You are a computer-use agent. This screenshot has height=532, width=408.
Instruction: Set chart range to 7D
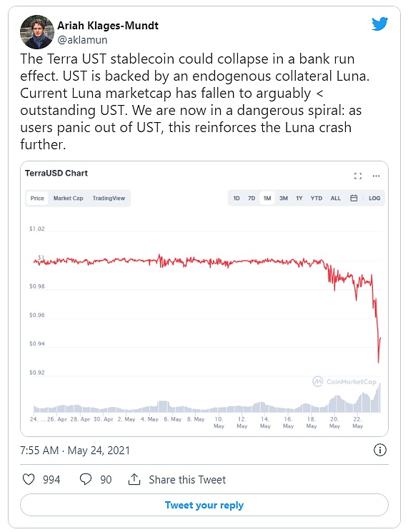point(252,198)
